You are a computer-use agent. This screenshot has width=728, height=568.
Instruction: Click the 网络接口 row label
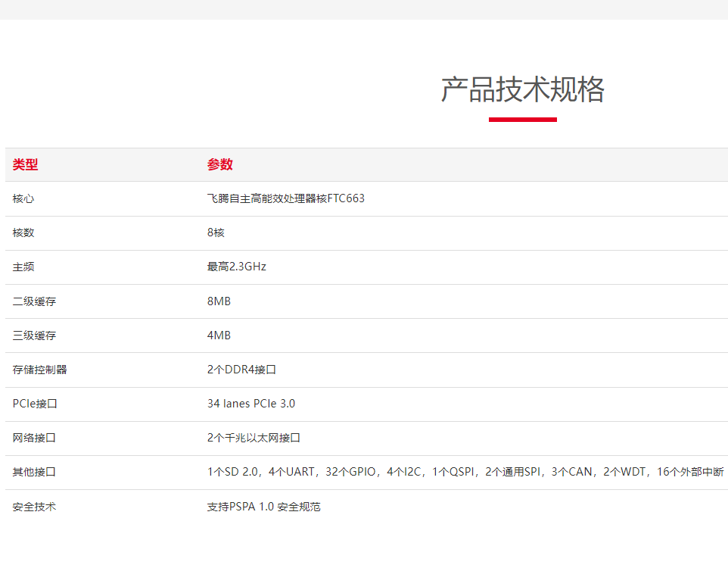[34, 438]
